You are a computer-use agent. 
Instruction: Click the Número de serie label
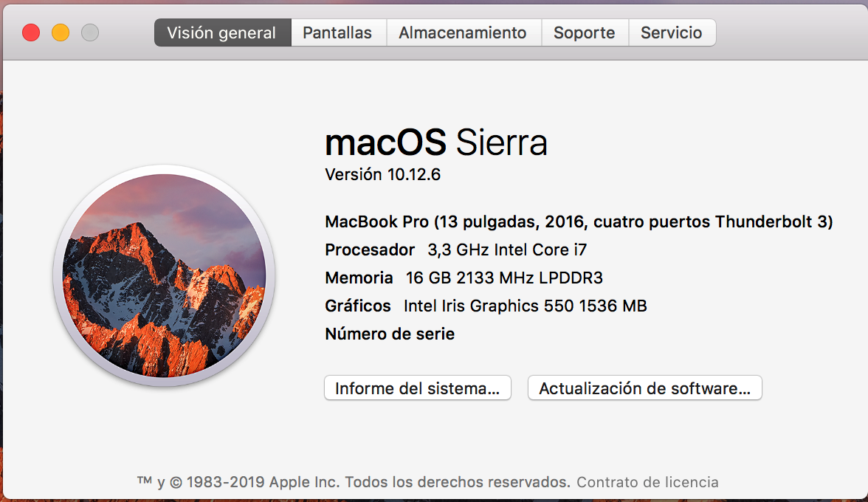pos(390,334)
